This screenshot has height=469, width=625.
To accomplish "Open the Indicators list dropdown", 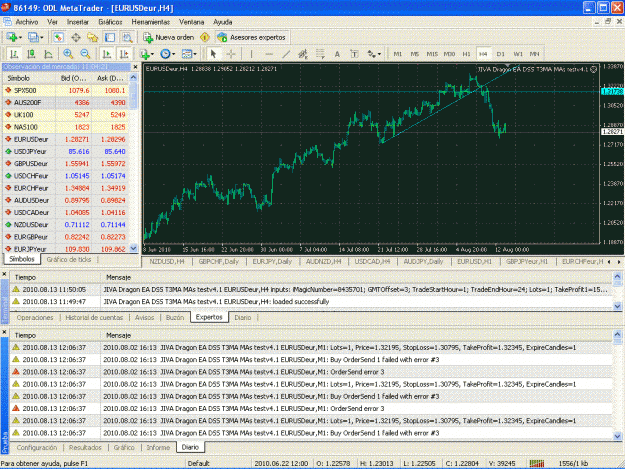I will coord(146,54).
